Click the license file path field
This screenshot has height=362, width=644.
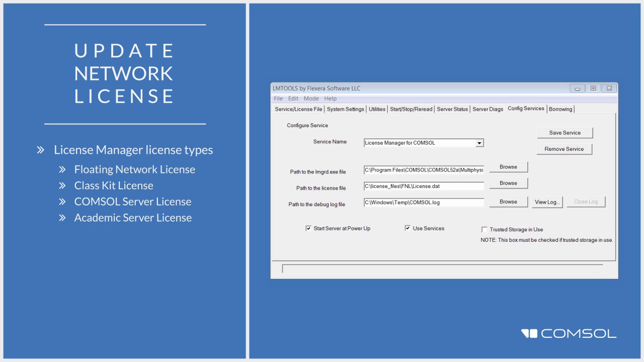pos(424,186)
